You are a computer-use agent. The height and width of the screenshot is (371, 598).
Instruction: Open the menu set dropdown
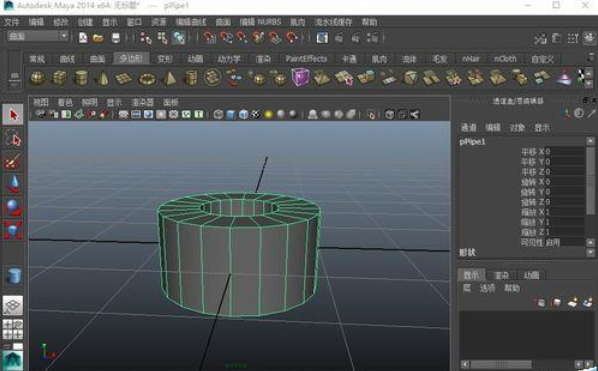37,37
